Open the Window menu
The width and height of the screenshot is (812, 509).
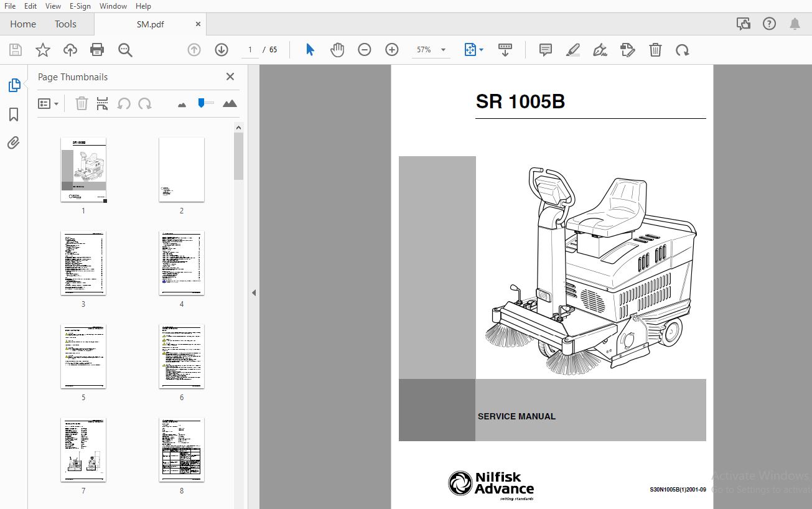point(113,6)
